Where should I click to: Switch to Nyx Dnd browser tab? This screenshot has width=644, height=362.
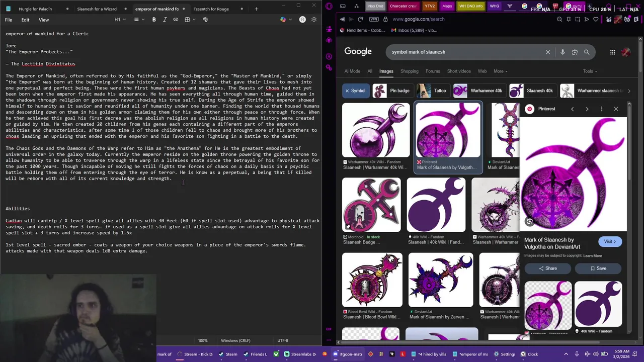click(375, 6)
